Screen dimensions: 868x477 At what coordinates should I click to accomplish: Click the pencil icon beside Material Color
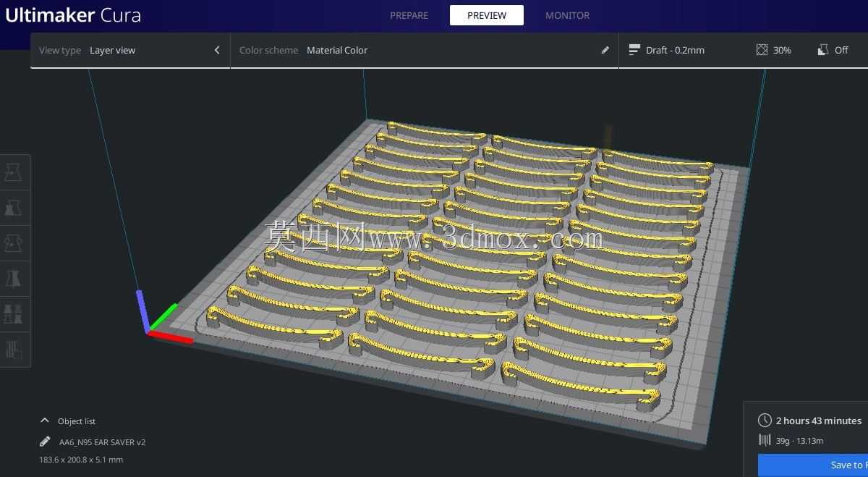point(605,50)
